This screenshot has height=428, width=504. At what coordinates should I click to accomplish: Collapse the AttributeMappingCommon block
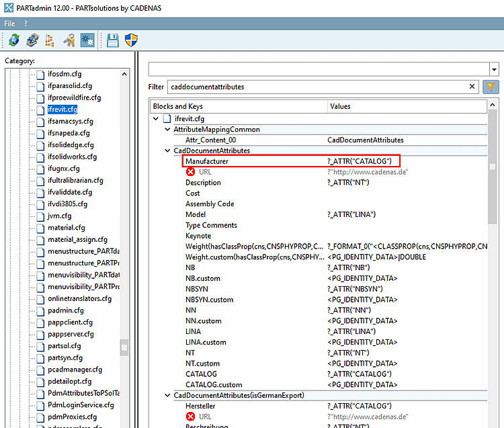pos(167,130)
